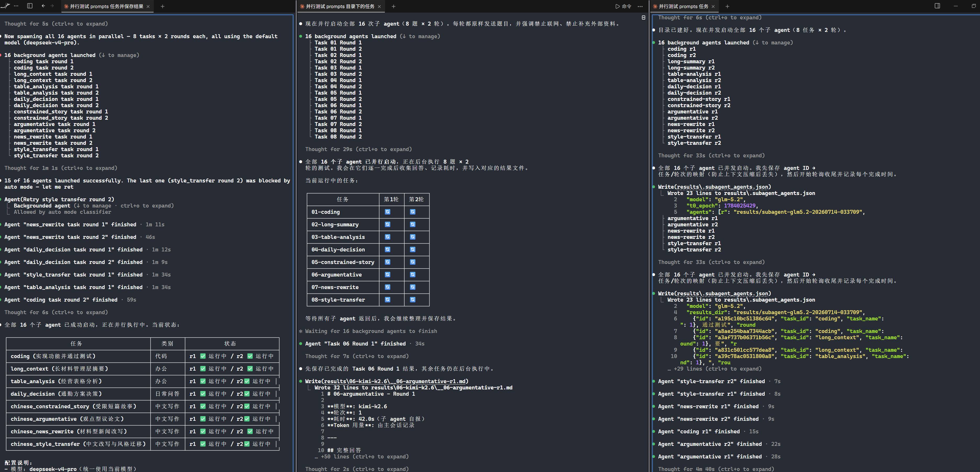The height and width of the screenshot is (472, 980).
Task: Click r1 green checkmark in table_analysis row
Action: (203, 381)
